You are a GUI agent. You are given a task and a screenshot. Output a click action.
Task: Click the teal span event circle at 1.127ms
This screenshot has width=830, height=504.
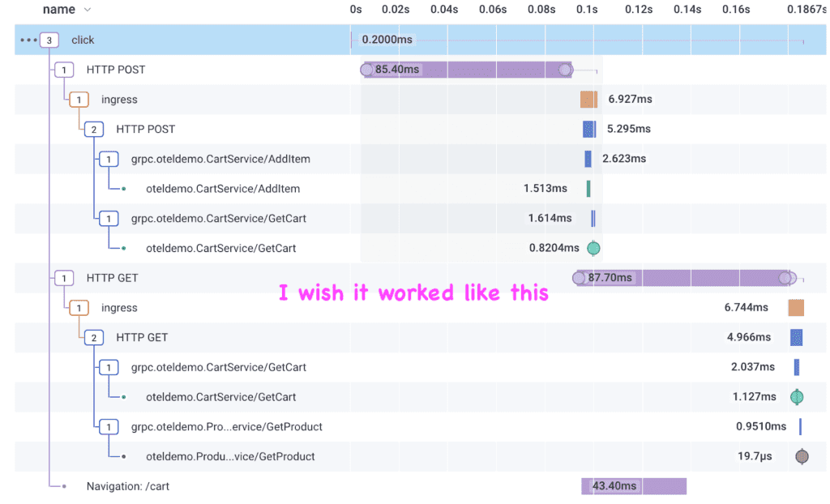tap(797, 396)
